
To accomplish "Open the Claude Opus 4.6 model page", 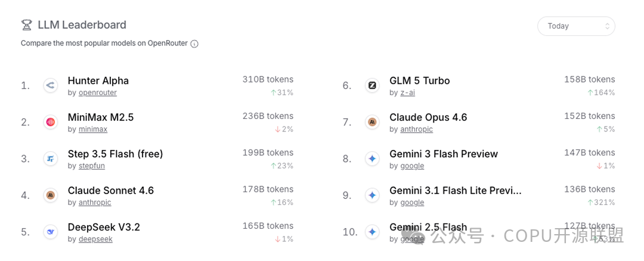I will (x=428, y=117).
